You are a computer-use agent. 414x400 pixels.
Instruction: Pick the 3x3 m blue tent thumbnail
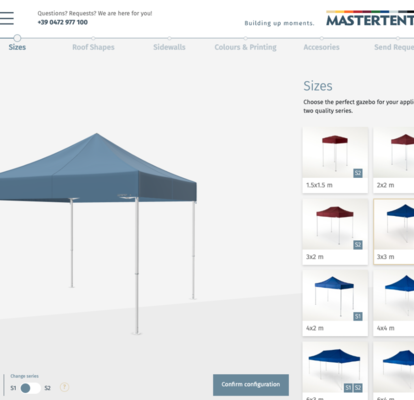[x=394, y=232]
